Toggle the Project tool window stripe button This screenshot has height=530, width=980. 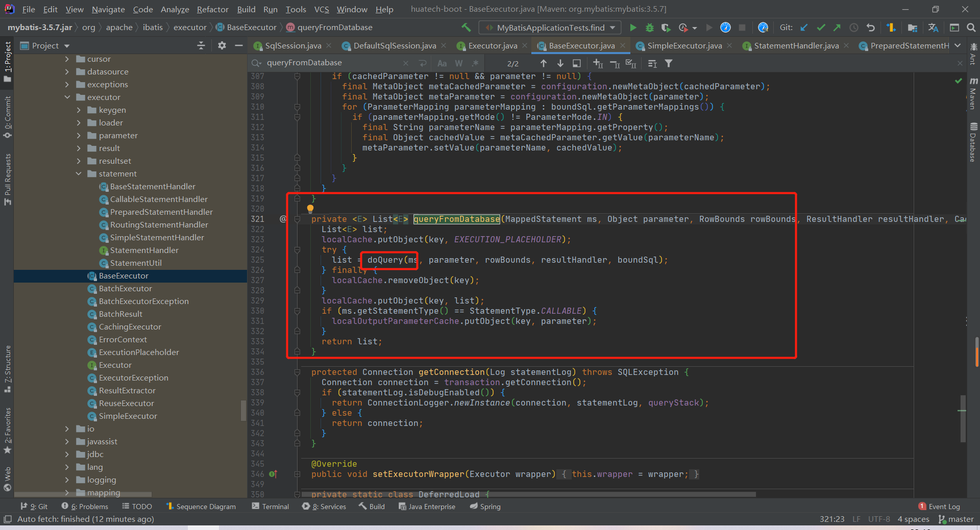[x=7, y=61]
